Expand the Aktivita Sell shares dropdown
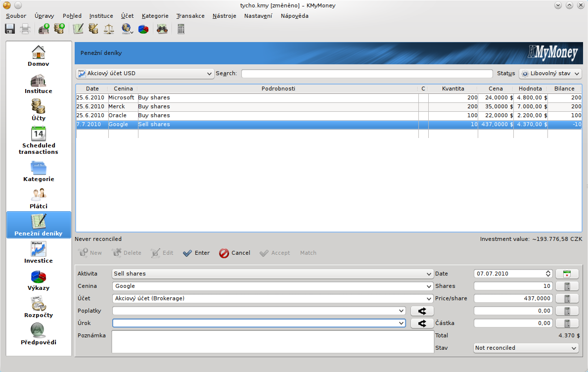This screenshot has height=372, width=588. (x=272, y=274)
